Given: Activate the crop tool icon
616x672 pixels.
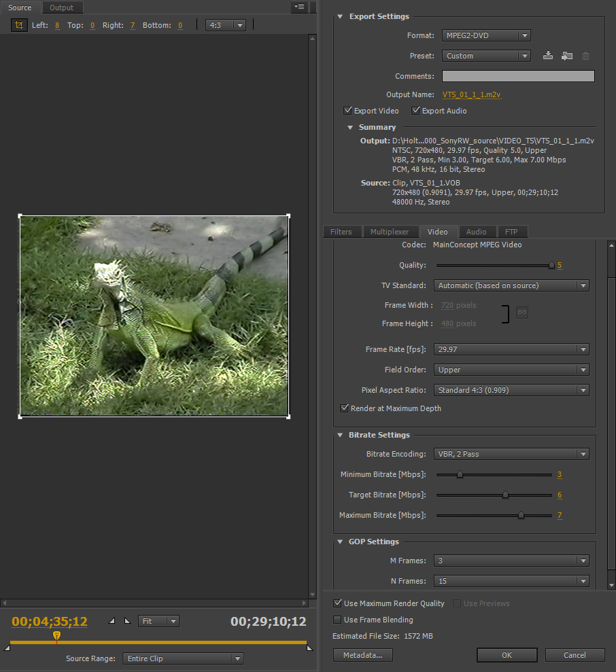Looking at the screenshot, I should tap(19, 25).
